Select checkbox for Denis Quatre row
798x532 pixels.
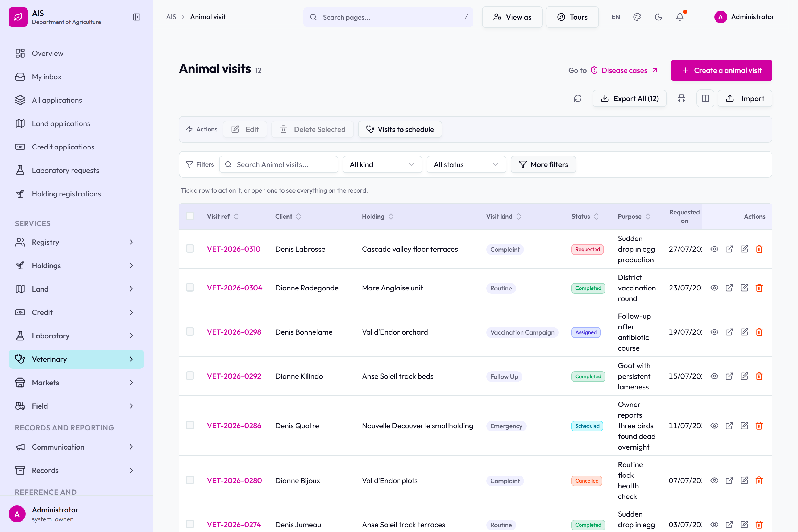(x=190, y=425)
